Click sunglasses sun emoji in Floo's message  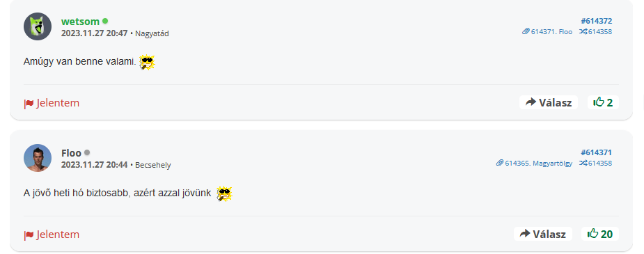pos(224,193)
